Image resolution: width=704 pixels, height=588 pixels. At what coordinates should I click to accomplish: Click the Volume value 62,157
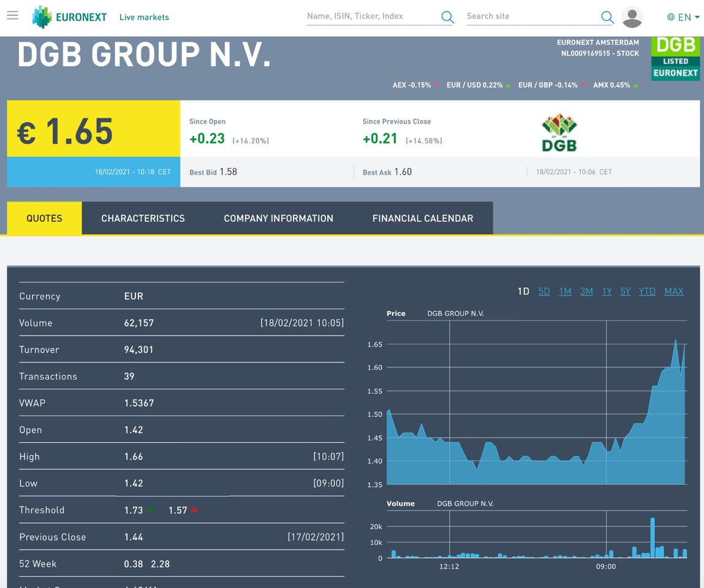(x=138, y=323)
